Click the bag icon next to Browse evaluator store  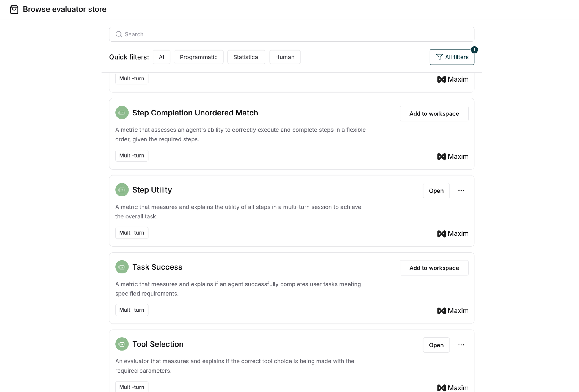[15, 9]
